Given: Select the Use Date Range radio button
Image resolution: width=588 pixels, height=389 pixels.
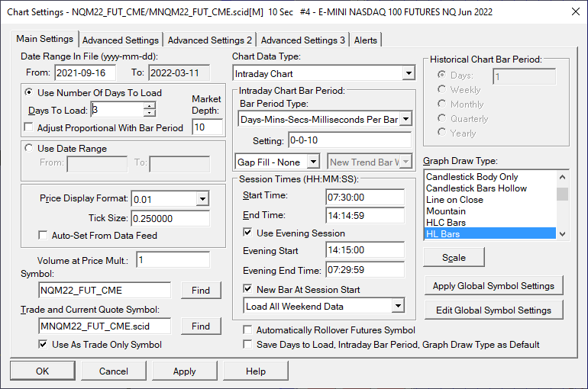Looking at the screenshot, I should 28,148.
